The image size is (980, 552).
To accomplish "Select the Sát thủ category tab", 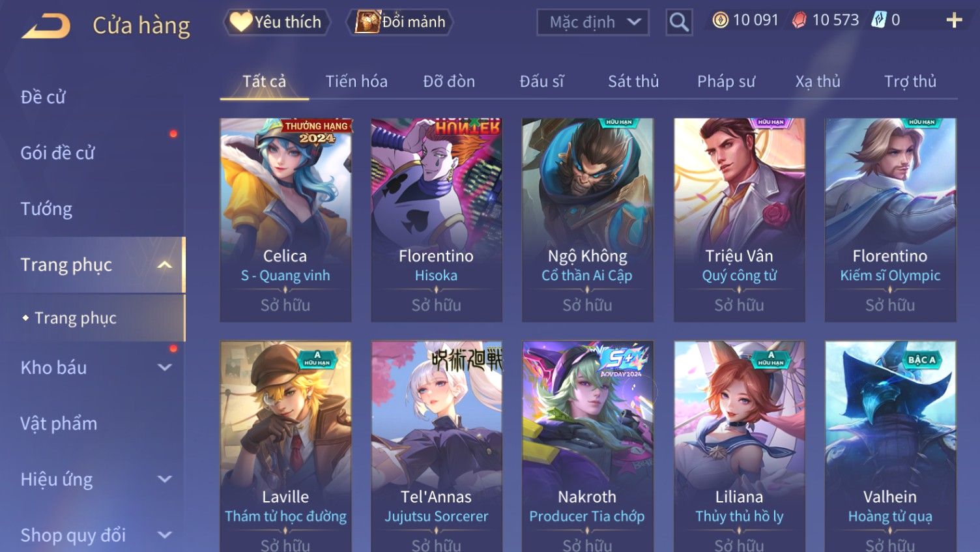I will click(633, 81).
